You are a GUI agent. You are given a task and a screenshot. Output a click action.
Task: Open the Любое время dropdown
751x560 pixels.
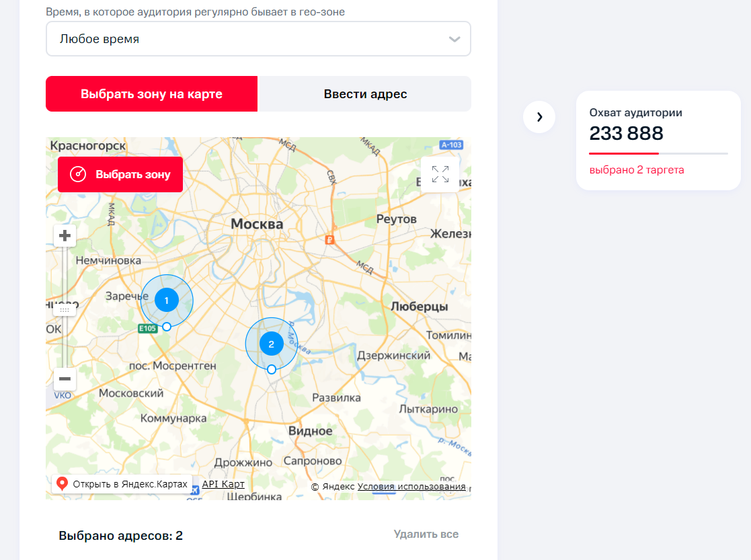[258, 38]
